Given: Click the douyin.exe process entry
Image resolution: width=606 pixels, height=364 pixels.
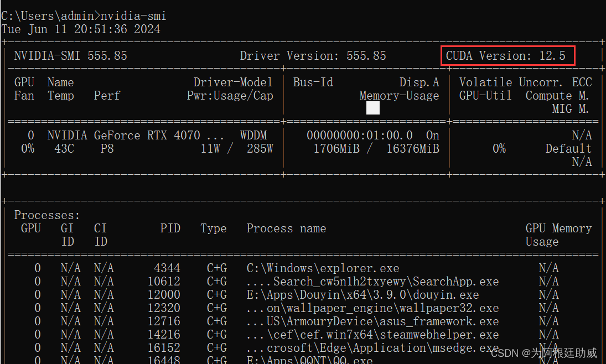Looking at the screenshot, I should point(362,294).
